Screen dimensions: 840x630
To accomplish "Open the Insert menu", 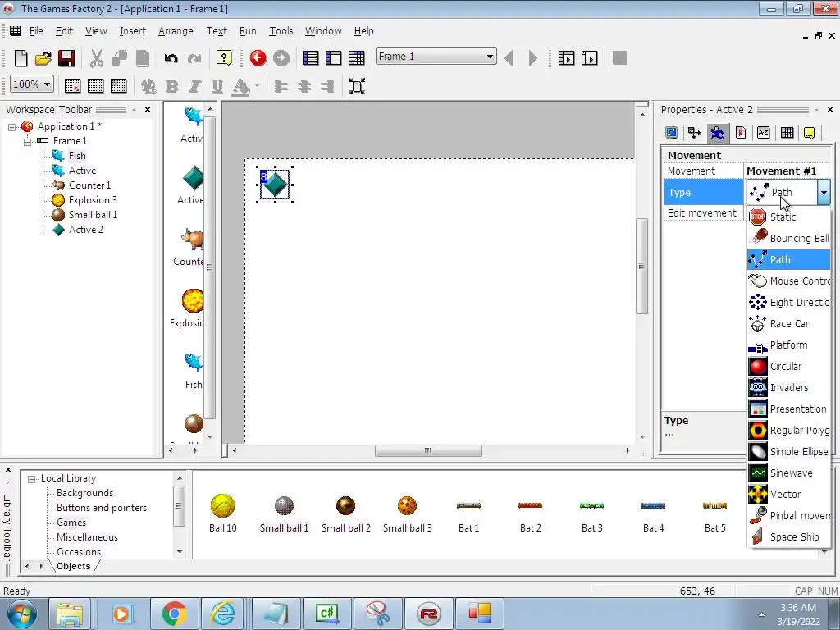I will (x=132, y=31).
